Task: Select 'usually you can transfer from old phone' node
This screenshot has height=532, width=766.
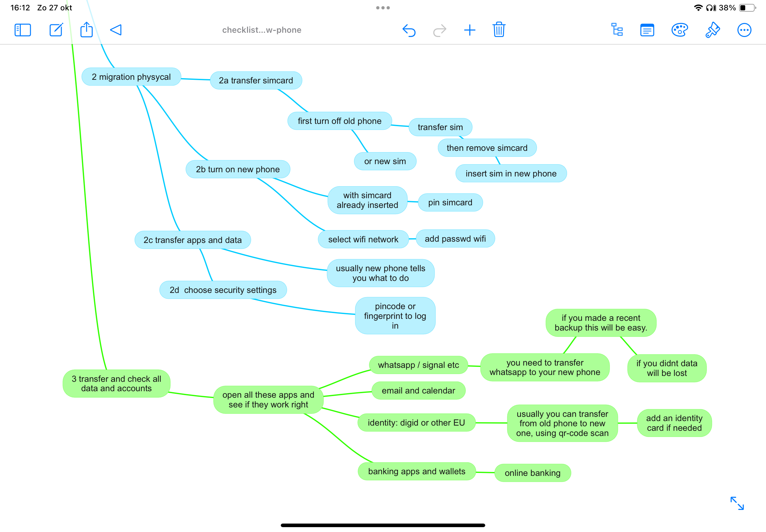Action: 562,423
